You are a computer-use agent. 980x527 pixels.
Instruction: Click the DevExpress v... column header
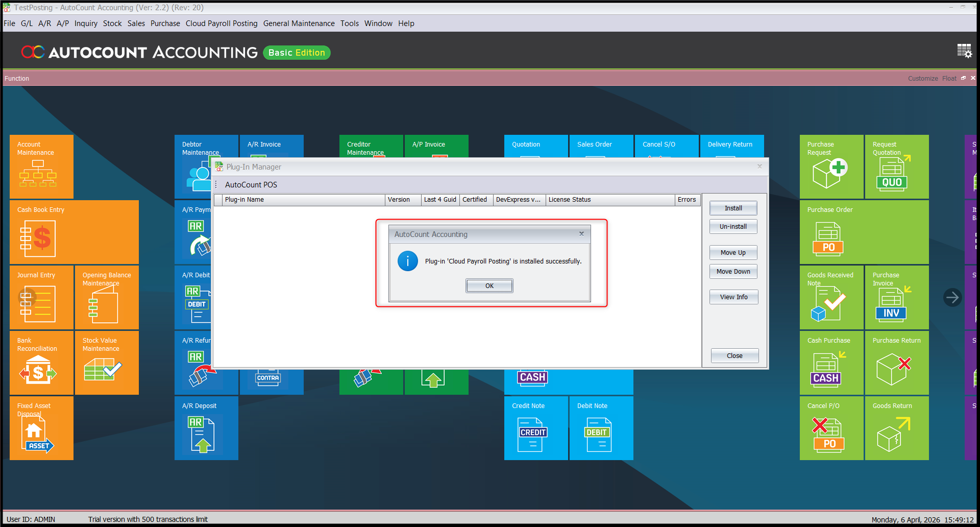click(519, 200)
